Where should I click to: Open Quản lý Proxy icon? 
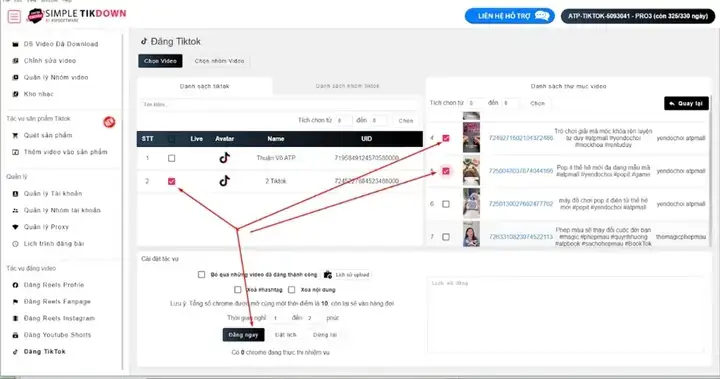tap(15, 226)
